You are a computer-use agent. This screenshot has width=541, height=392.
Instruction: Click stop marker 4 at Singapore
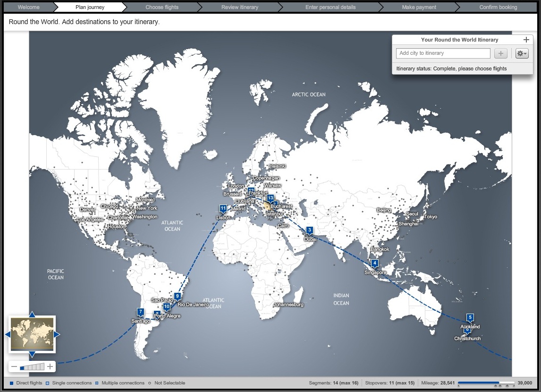pos(375,264)
